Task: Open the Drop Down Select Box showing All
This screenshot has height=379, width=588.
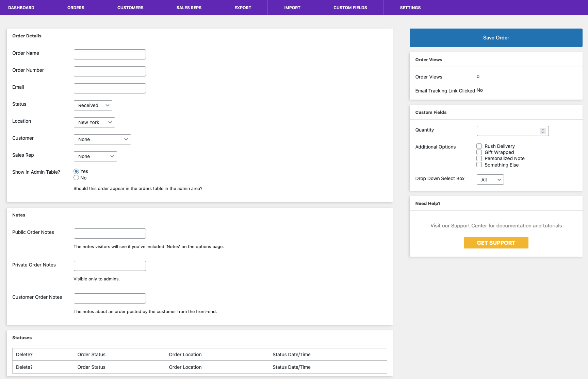Action: pos(490,179)
